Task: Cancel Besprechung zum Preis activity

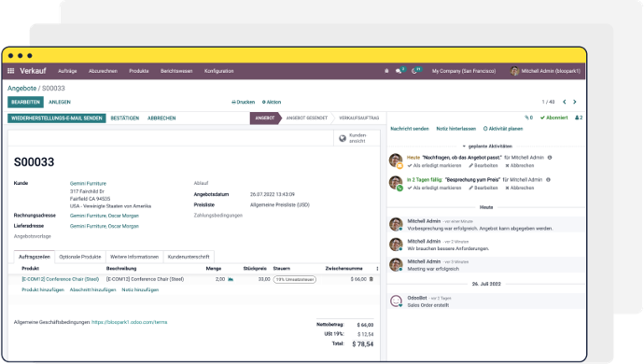Action: coord(520,188)
